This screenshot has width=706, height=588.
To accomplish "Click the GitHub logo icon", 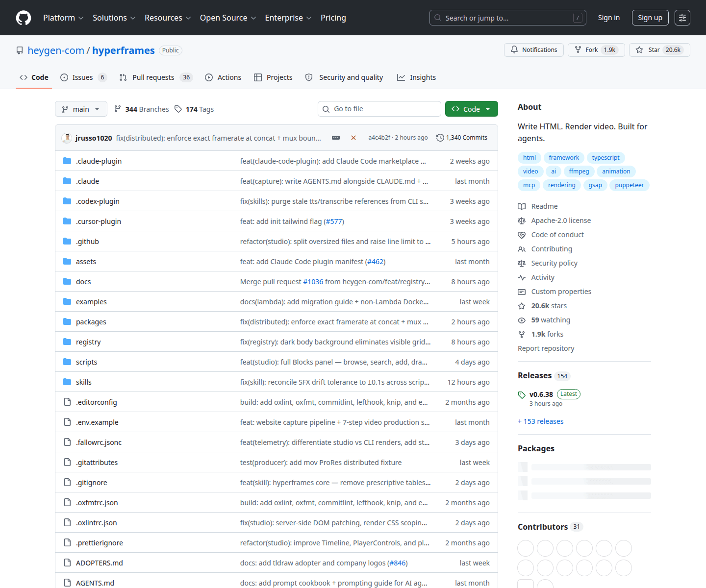I will [24, 18].
